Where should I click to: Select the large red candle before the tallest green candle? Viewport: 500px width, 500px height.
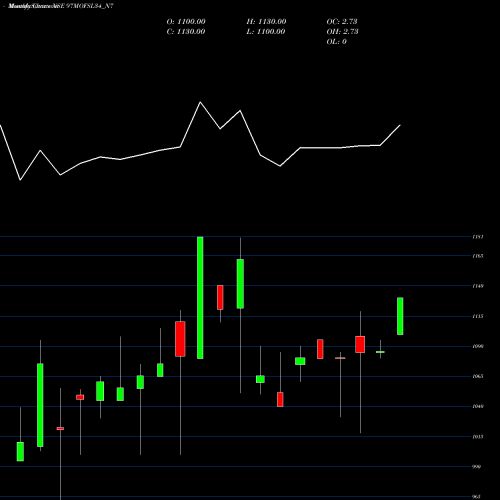tap(180, 339)
